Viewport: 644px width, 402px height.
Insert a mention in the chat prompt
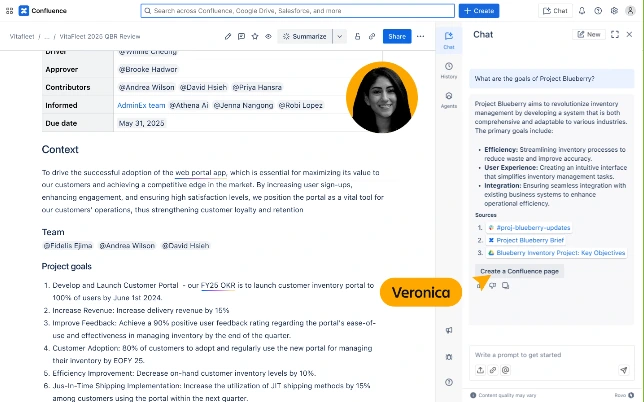click(x=506, y=370)
